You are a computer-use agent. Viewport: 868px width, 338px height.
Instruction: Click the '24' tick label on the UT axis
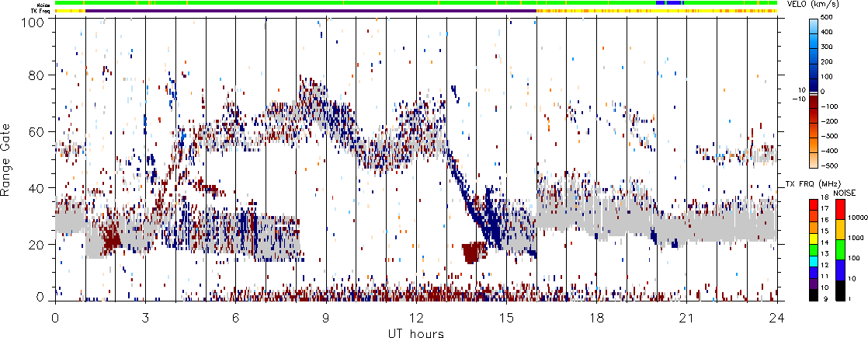point(777,319)
